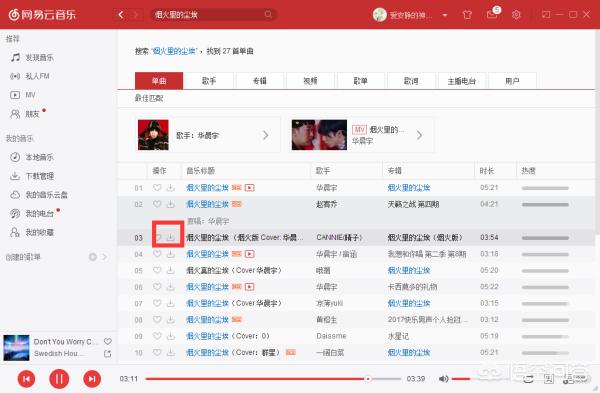Click the search magnifier icon
Viewport: 600px width, 393px height.
(268, 15)
